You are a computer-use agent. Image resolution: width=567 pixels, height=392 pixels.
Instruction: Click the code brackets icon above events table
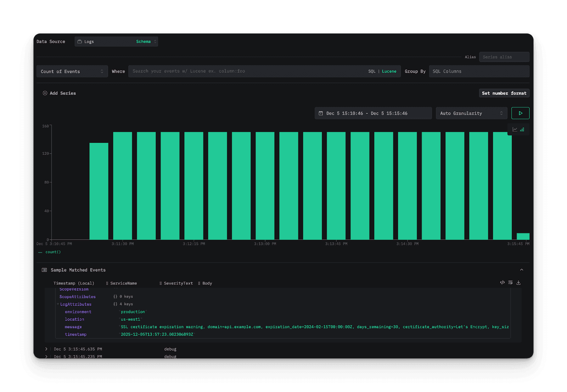click(x=502, y=282)
